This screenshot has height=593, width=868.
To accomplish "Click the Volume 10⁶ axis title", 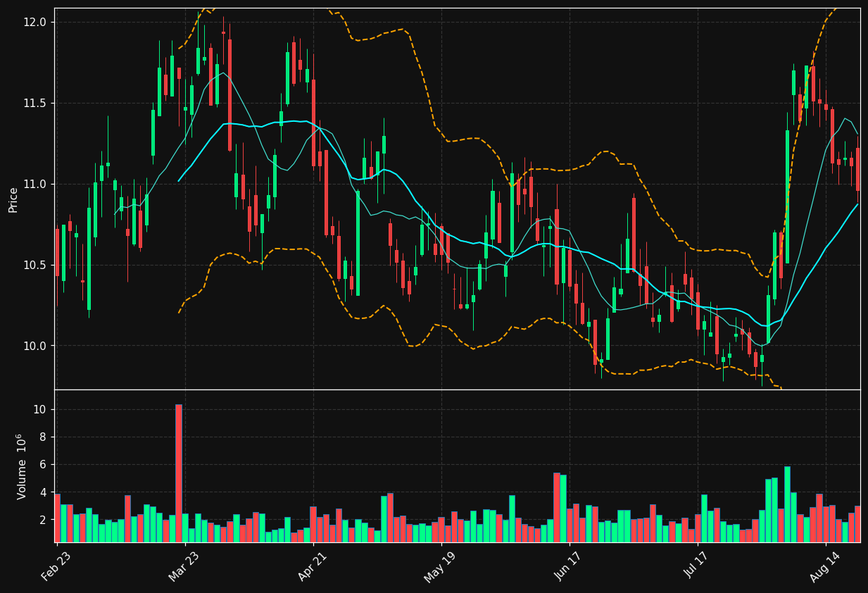I will [x=21, y=466].
